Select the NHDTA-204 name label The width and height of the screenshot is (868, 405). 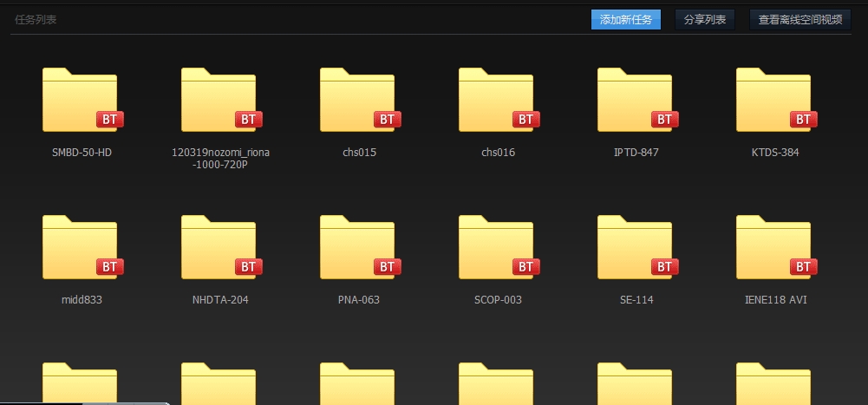(220, 300)
